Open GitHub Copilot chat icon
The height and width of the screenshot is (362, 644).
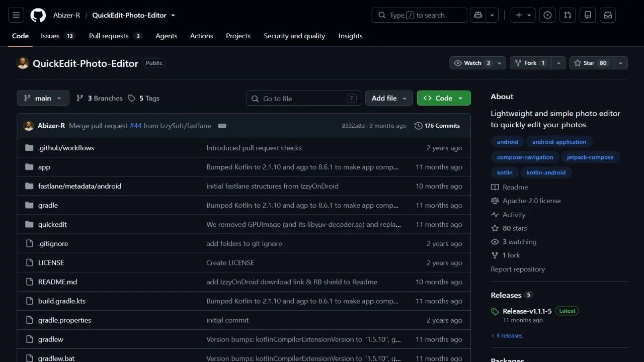pos(477,15)
